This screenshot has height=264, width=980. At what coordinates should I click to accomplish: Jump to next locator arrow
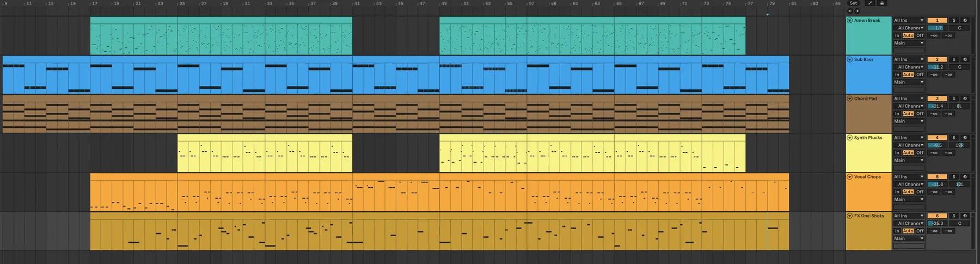pyautogui.click(x=857, y=11)
